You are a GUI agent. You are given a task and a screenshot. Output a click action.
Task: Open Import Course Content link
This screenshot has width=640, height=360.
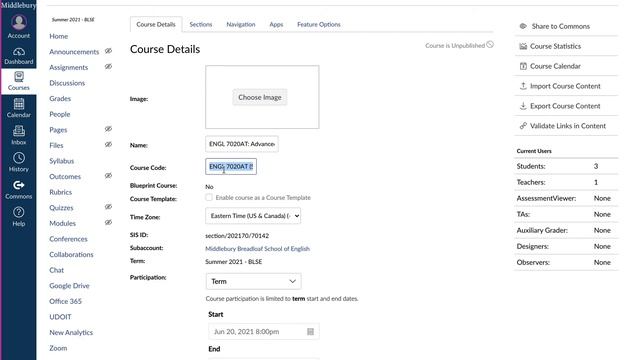click(x=565, y=86)
